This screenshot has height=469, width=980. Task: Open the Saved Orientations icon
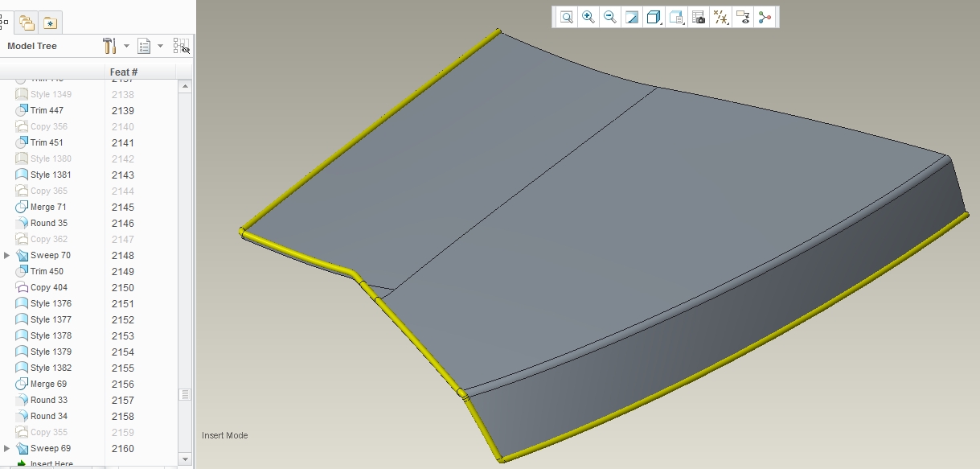pos(676,17)
